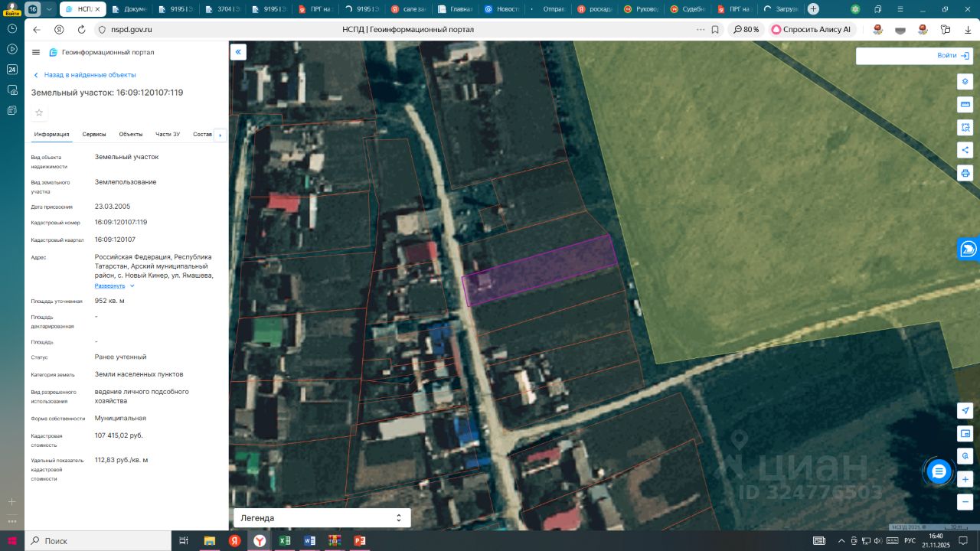Viewport: 980px width, 551px height.
Task: Click the cadastral value 107 415,02 руб.
Action: pos(119,435)
